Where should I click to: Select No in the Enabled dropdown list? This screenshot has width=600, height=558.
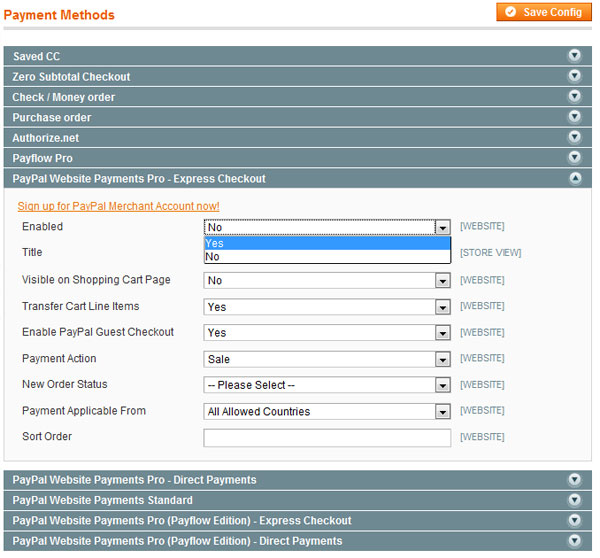coord(327,256)
